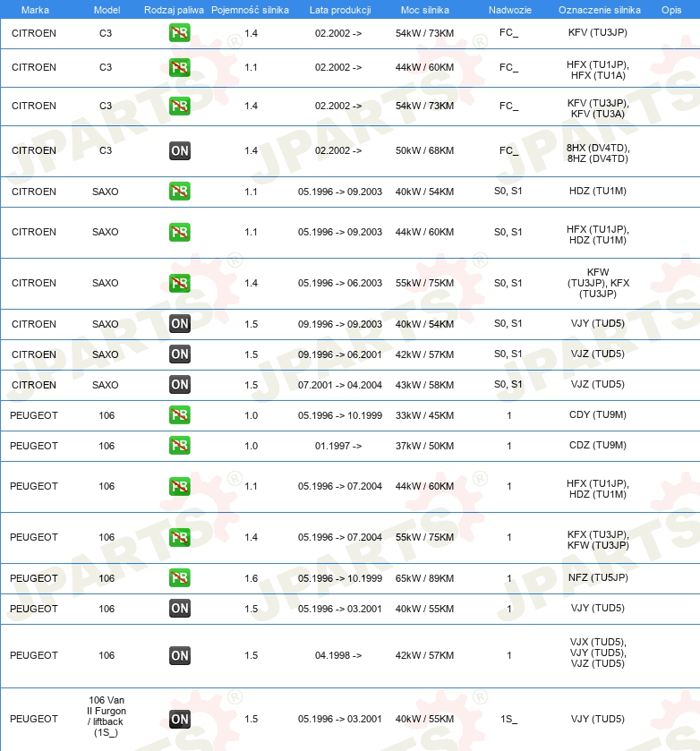
Task: Click the Model column header
Action: tap(107, 10)
